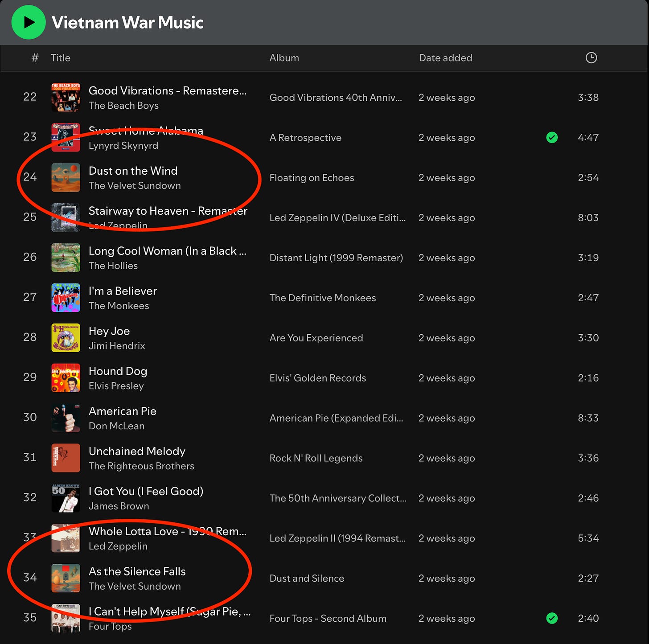Open Unchained Melody cover thumbnail
Image resolution: width=649 pixels, height=644 pixels.
click(66, 458)
